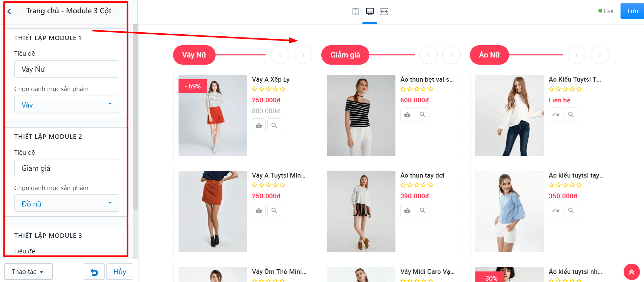Click the red scroll-to-top button

[x=631, y=272]
